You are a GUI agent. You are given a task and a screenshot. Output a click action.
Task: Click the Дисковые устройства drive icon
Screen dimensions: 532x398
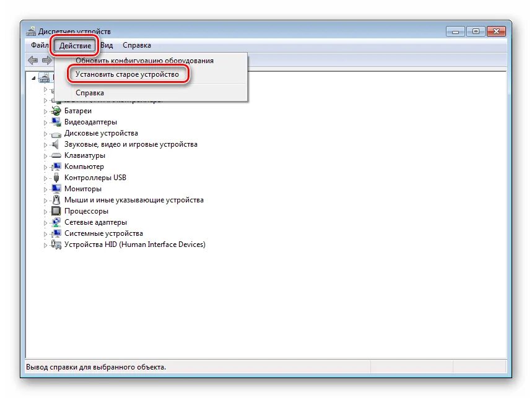56,134
